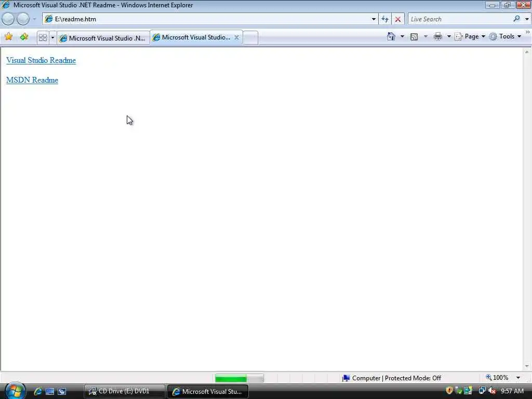Close the active Microsoft Visual Studio tab

coord(236,37)
